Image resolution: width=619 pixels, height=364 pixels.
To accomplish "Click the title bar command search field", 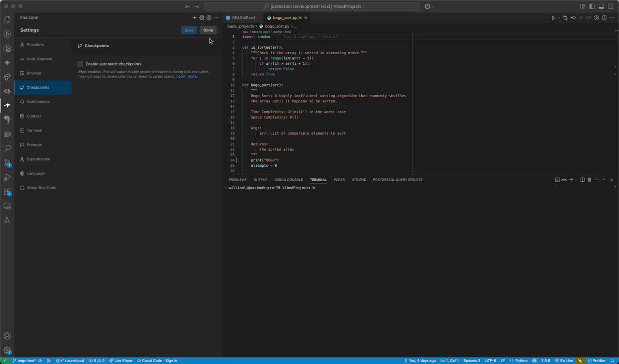I will point(312,6).
